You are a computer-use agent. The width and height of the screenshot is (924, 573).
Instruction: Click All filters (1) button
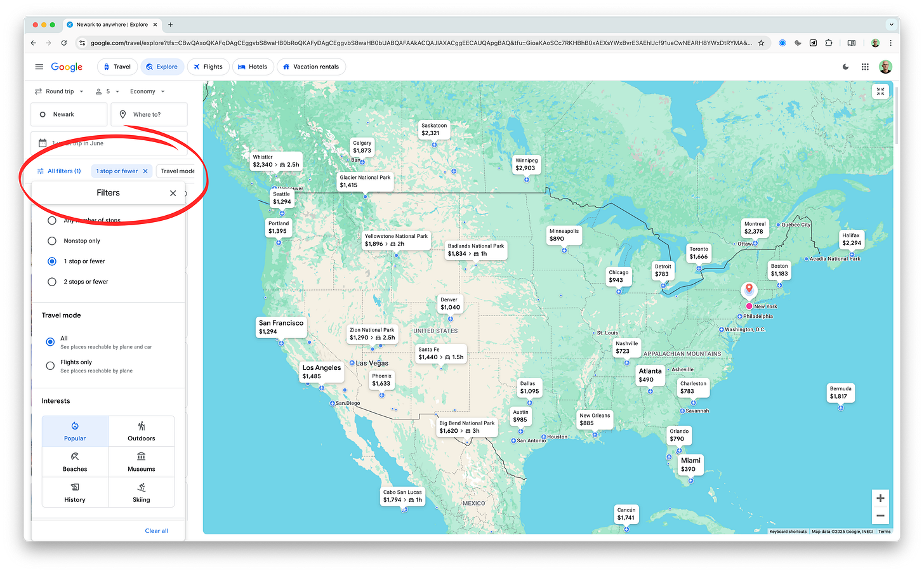pyautogui.click(x=59, y=171)
